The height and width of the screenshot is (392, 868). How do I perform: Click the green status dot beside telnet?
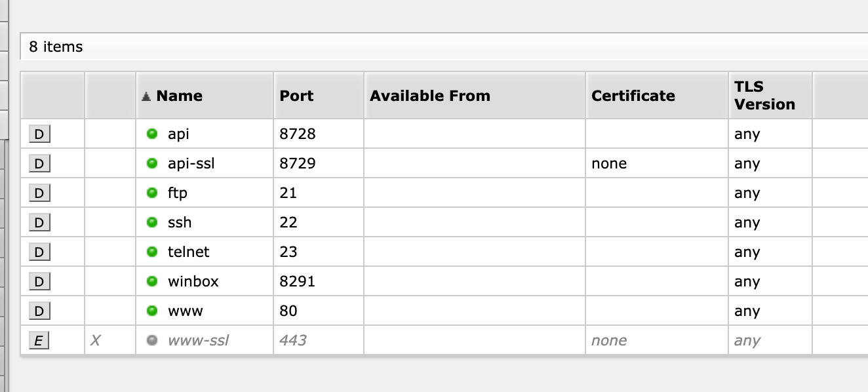tap(152, 252)
